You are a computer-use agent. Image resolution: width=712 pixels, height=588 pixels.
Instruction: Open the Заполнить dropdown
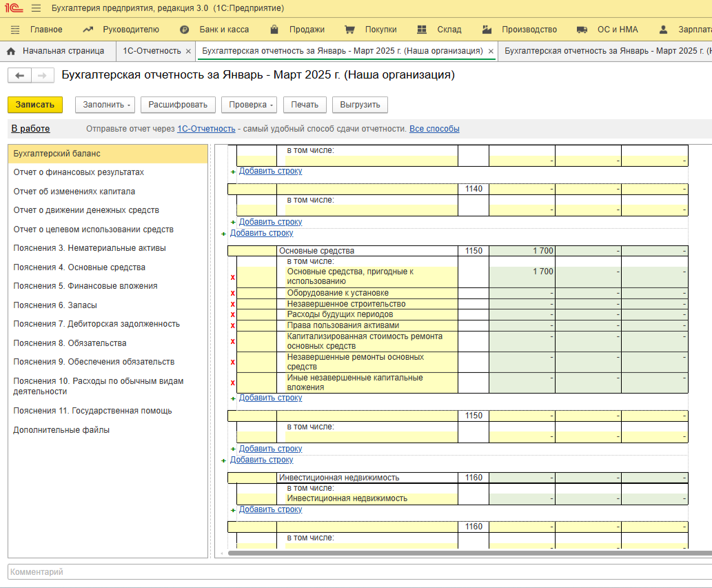pyautogui.click(x=107, y=105)
